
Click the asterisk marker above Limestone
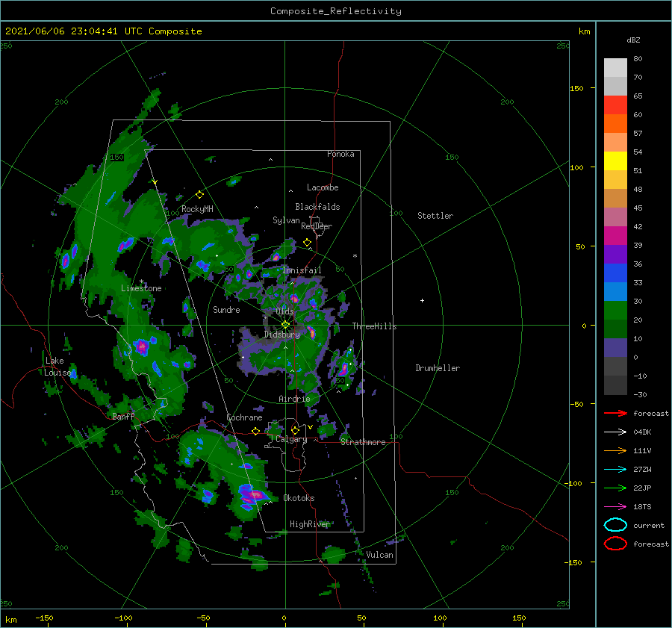click(x=141, y=282)
